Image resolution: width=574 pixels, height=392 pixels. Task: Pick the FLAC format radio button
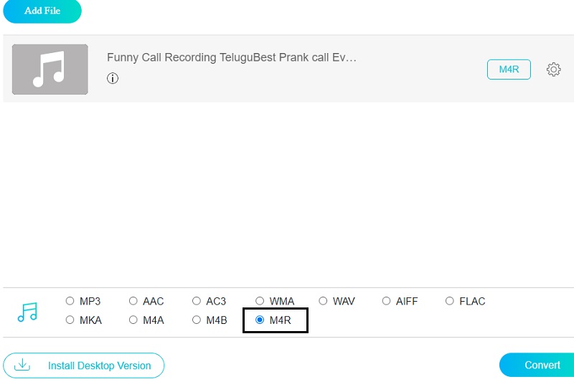pyautogui.click(x=450, y=301)
